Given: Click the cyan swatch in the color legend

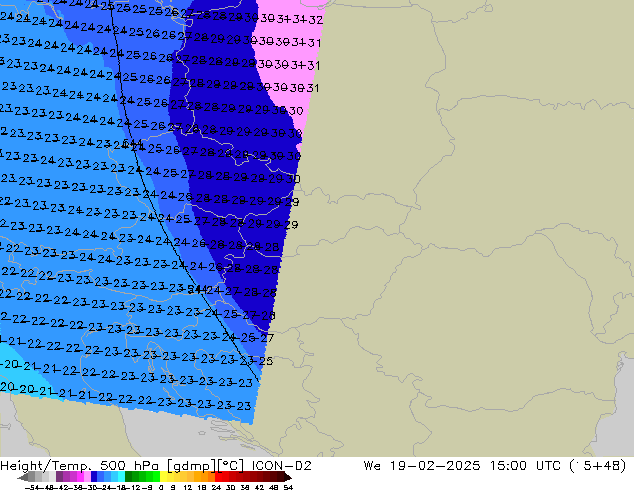Looking at the screenshot, I should click(121, 477).
